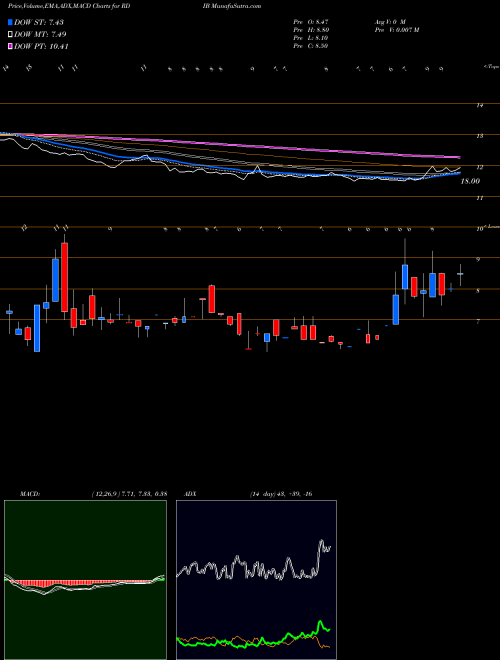Screen dimensions: 500x660
Task: Click the tall red candlestick near price 9
Action: [64, 277]
